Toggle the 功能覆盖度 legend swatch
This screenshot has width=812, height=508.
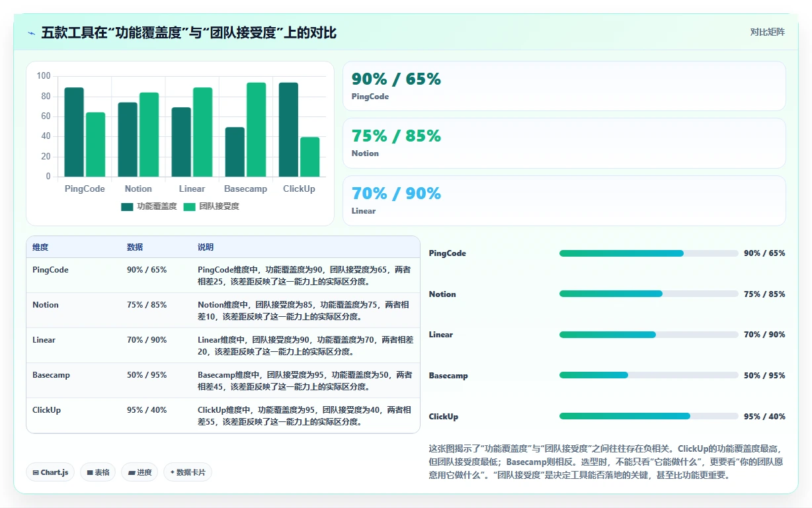[x=127, y=206]
